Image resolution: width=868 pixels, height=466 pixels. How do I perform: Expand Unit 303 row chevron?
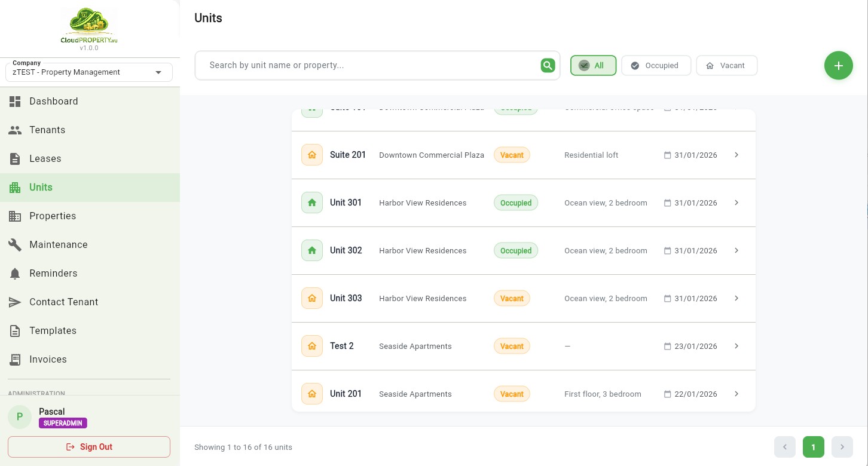click(x=736, y=299)
